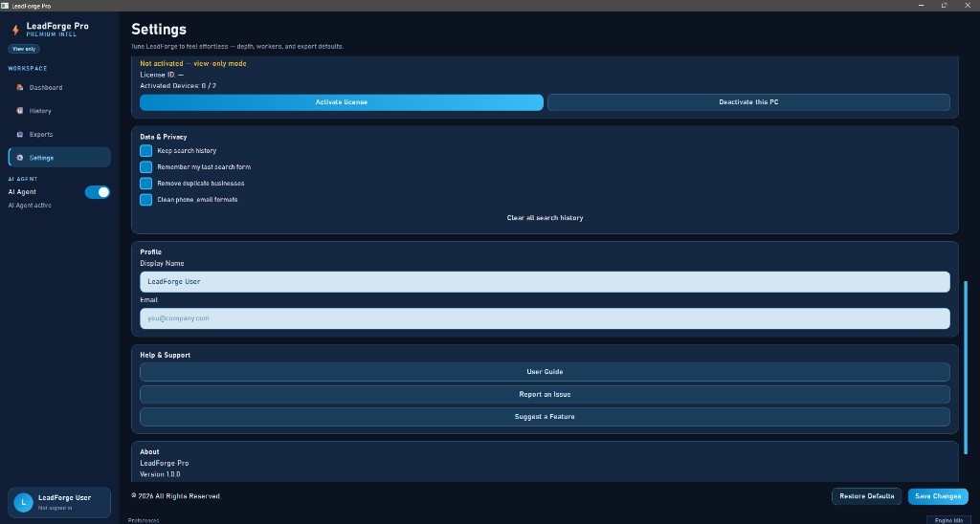Screen dimensions: 980x524
Task: Click the 'AI Agent active' status text
Action: (x=30, y=206)
